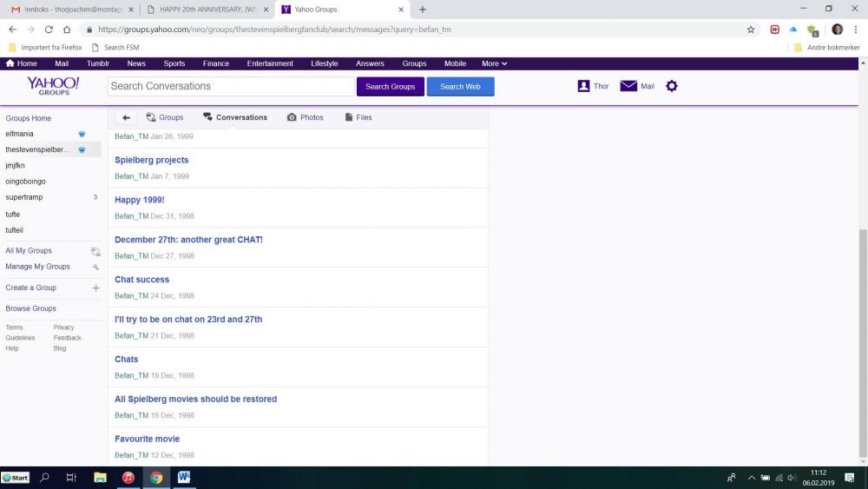Open the 'Happy 1999!' conversation
The height and width of the screenshot is (489, 868).
140,200
